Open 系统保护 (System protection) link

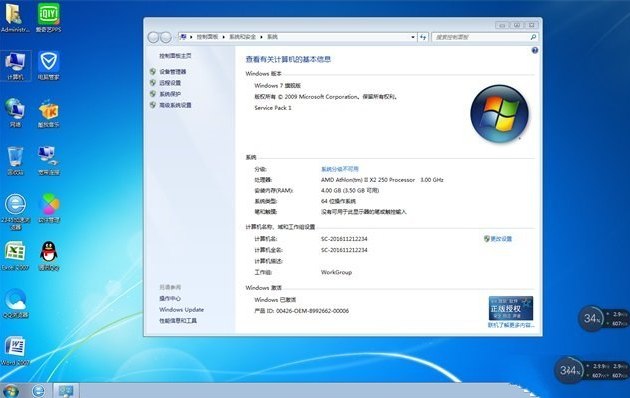(170, 94)
